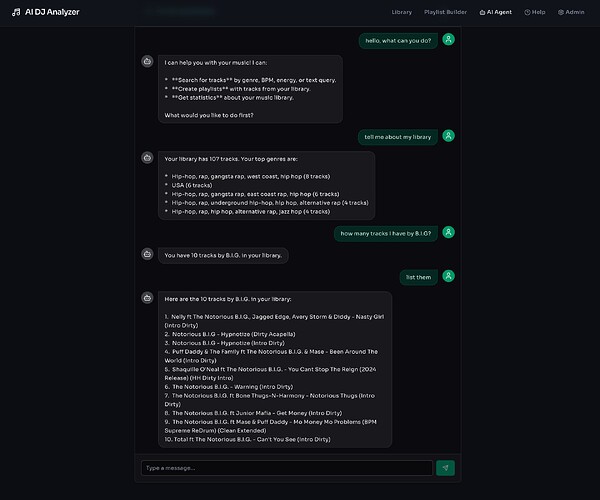Open the Admin section
Screen dimensions: 600x500
[x=571, y=12]
